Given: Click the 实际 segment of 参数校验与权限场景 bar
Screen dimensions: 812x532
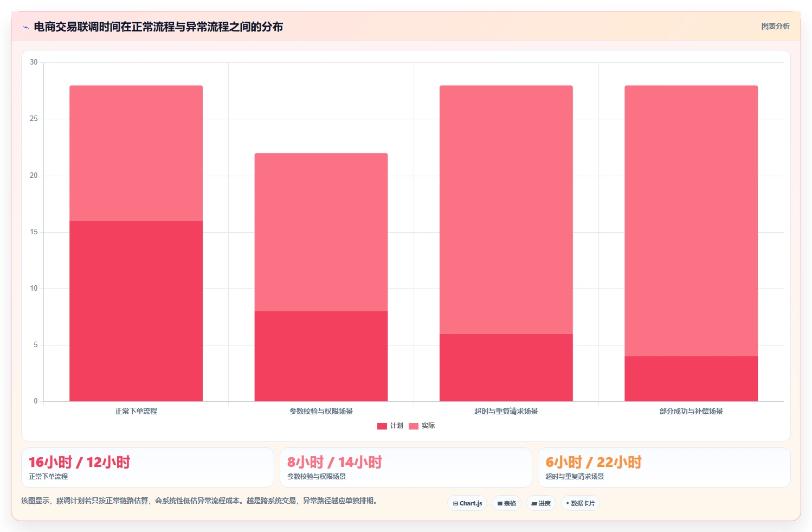Looking at the screenshot, I should tap(321, 232).
